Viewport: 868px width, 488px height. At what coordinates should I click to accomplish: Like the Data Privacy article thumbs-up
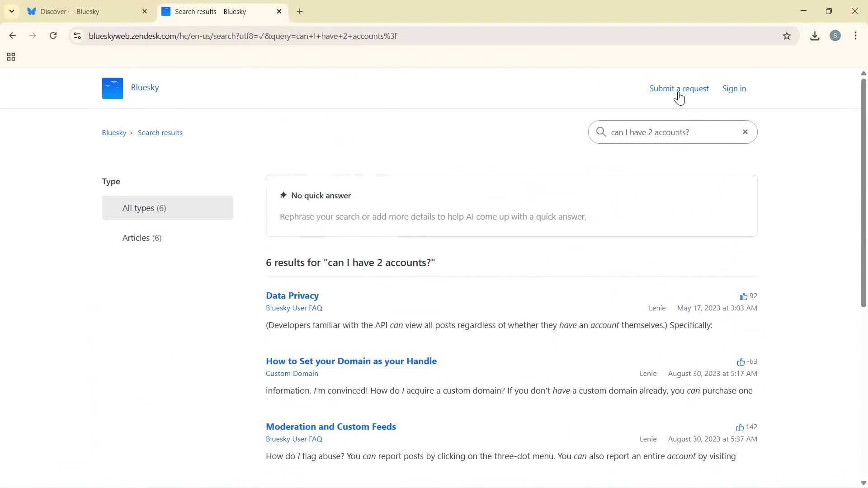tap(743, 296)
